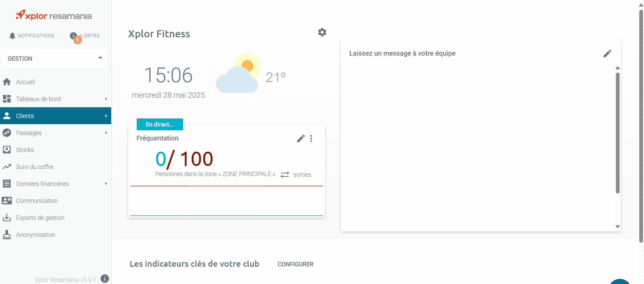644x284 pixels.
Task: Click the 0/ 100 attendance counter
Action: (184, 159)
